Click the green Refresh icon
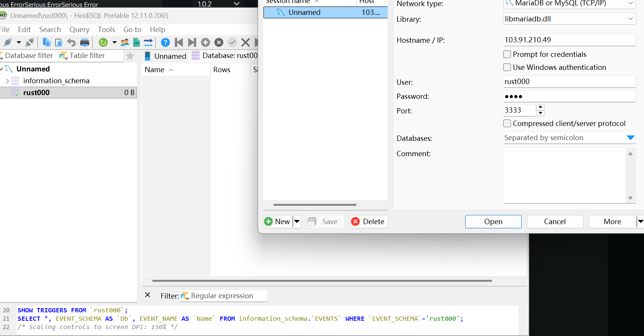The image size is (644, 336). point(103,42)
